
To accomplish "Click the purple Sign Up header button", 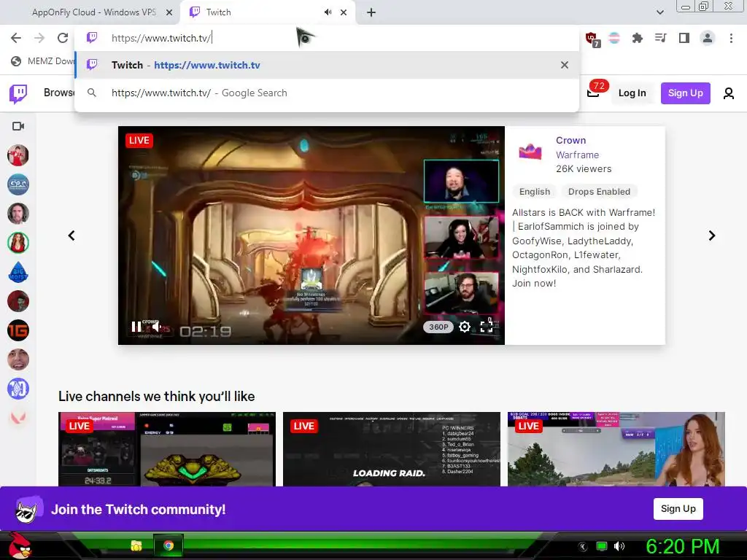I will 685,93.
